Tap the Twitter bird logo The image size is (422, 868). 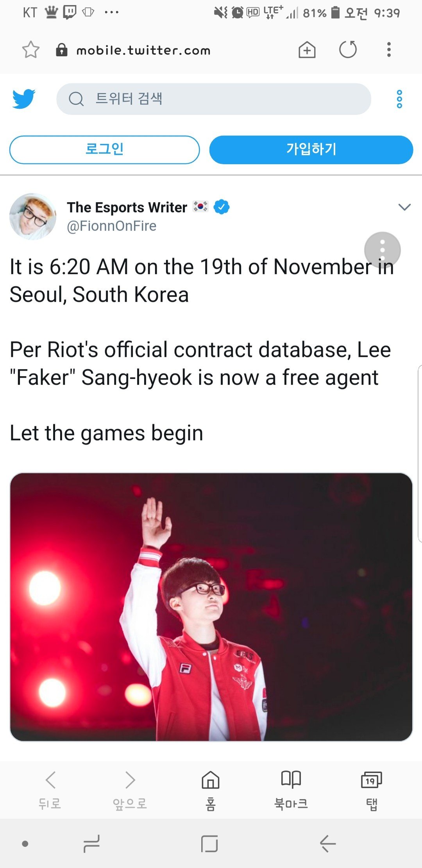coord(24,99)
